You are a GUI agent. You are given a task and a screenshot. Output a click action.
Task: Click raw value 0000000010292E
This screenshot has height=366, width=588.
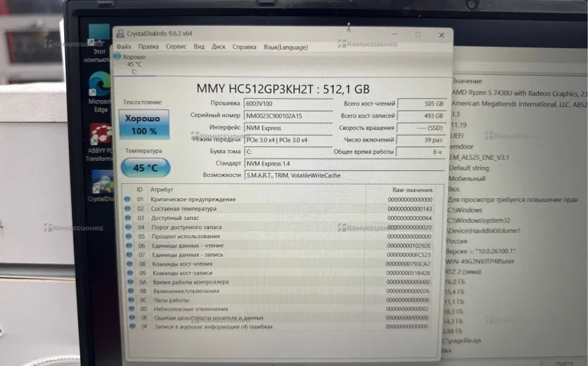point(409,246)
